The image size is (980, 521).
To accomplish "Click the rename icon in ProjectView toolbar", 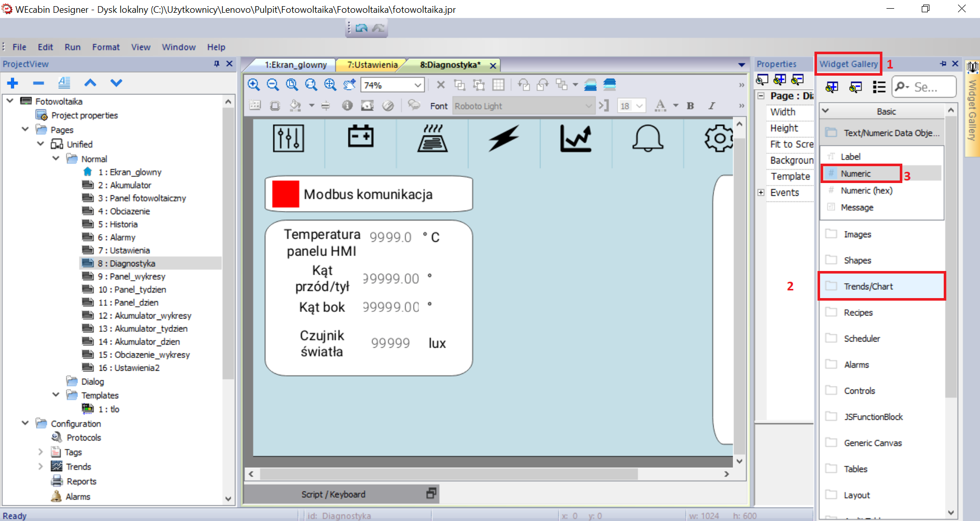I will (64, 82).
